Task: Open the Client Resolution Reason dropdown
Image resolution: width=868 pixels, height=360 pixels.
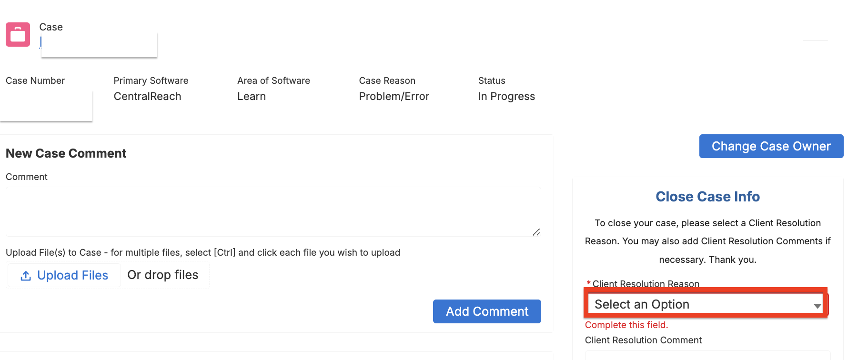Action: tap(707, 304)
